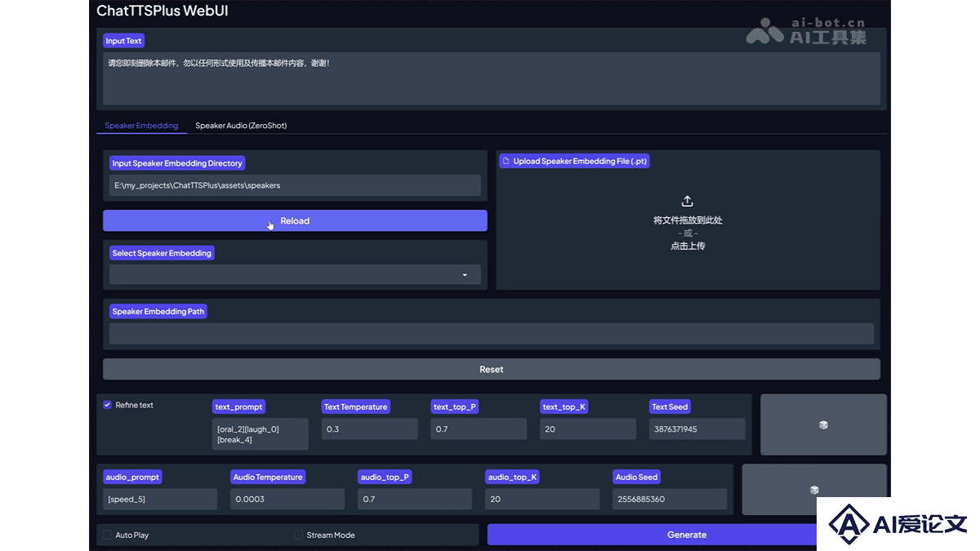This screenshot has width=980, height=551.
Task: Click the upload arrow icon in file drop area
Action: pos(688,201)
